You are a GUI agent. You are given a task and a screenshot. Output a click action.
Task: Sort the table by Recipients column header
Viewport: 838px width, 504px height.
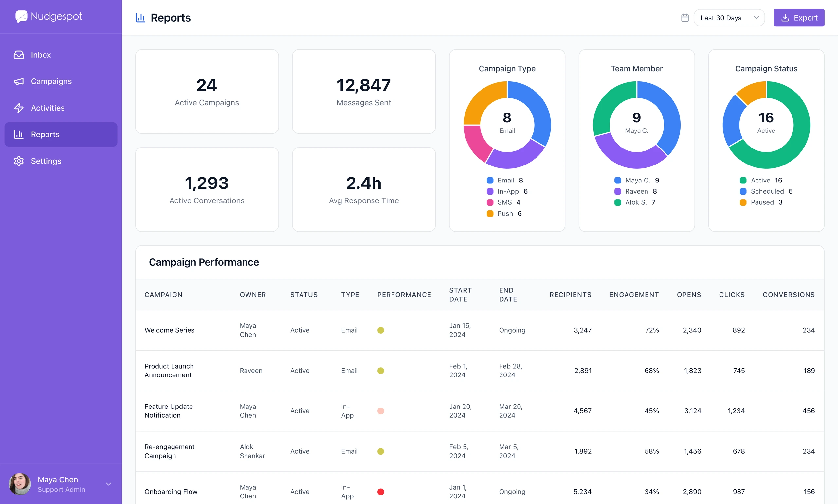(570, 295)
